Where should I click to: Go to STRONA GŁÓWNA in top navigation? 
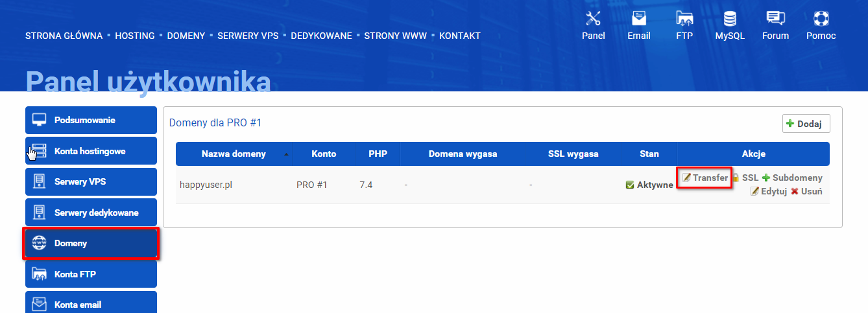point(64,36)
